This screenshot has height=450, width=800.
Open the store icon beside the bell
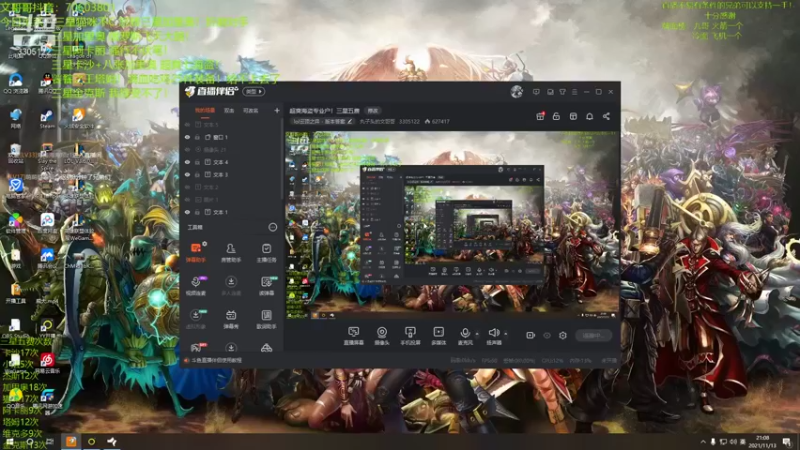coord(573,116)
